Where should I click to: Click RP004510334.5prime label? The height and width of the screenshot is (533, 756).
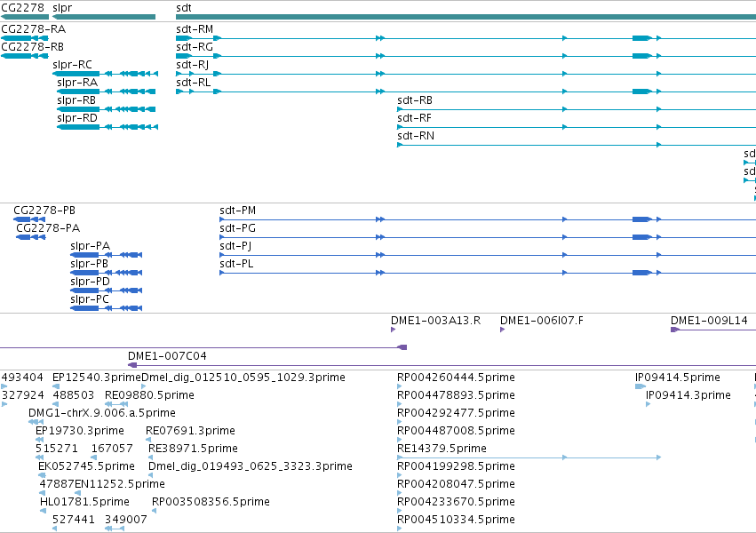click(x=456, y=520)
